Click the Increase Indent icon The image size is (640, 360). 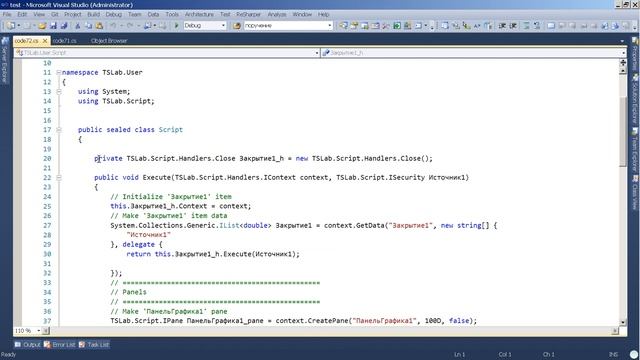click(513, 25)
